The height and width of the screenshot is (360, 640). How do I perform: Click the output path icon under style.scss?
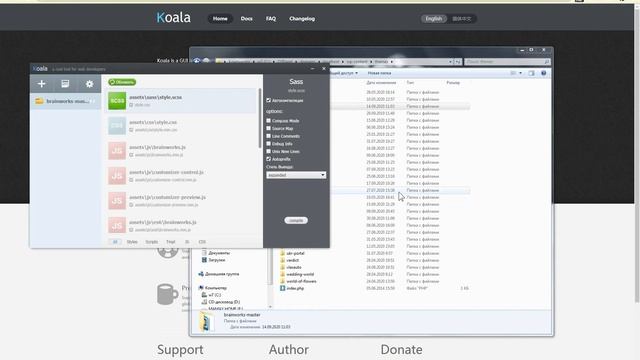(x=131, y=105)
